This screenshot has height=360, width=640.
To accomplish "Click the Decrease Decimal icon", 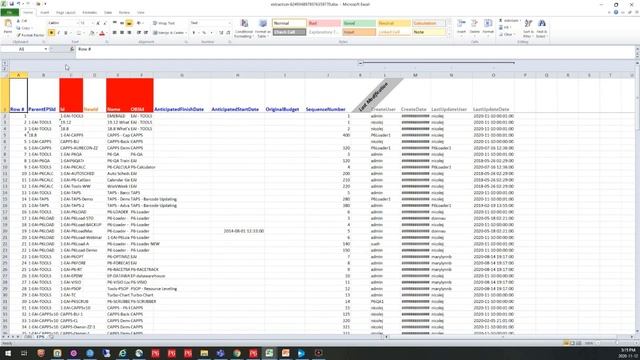I will [228, 33].
